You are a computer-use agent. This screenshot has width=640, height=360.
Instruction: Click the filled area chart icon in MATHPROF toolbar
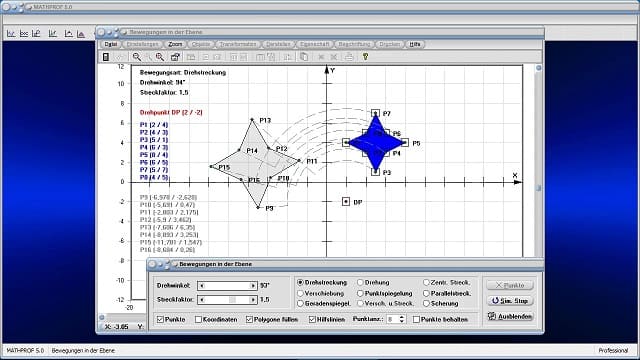(81, 34)
